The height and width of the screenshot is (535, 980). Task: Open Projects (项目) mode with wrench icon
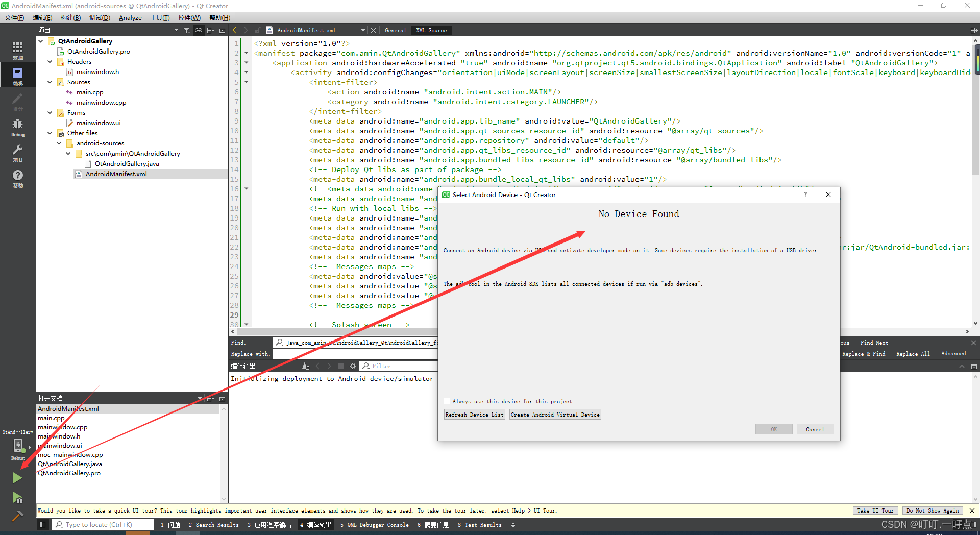pyautogui.click(x=18, y=153)
